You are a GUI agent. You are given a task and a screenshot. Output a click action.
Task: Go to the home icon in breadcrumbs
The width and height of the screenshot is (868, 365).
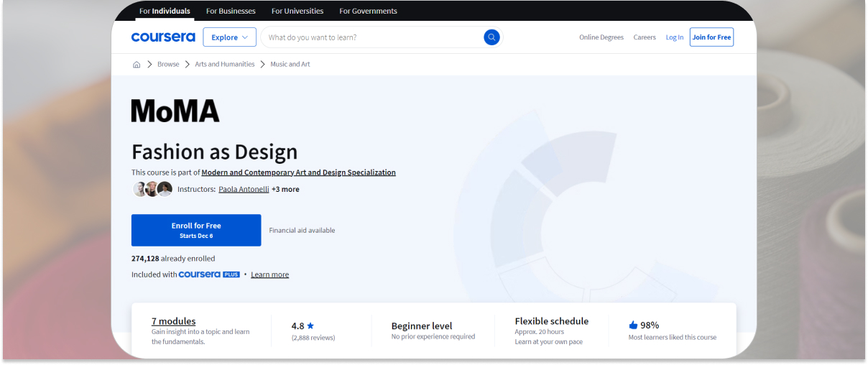[137, 65]
